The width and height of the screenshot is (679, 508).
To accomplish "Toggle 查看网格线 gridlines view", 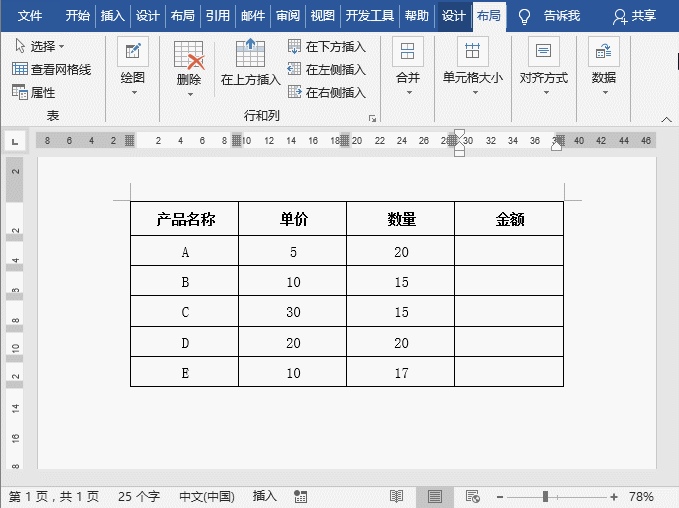I will coord(52,69).
